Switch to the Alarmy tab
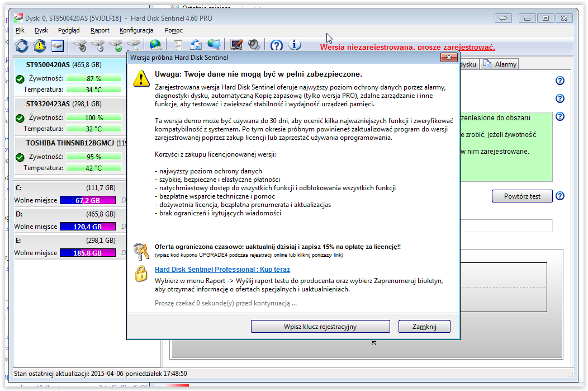The width and height of the screenshot is (588, 391). (x=500, y=64)
